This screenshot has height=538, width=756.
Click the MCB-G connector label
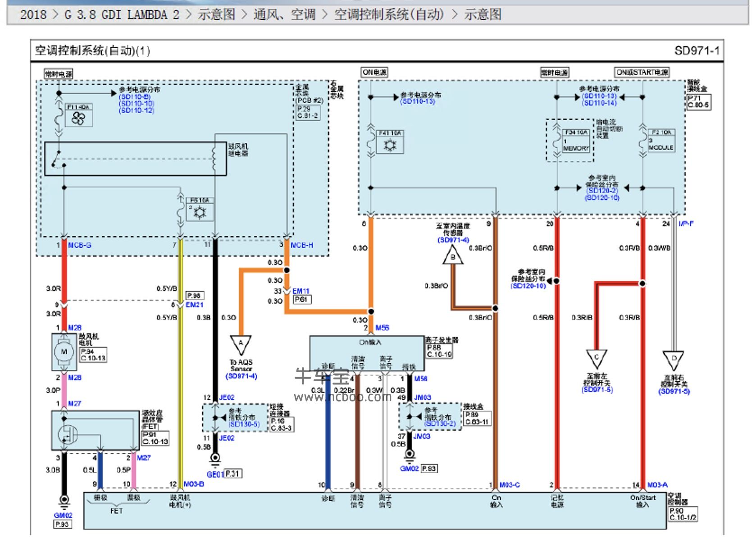click(x=79, y=245)
